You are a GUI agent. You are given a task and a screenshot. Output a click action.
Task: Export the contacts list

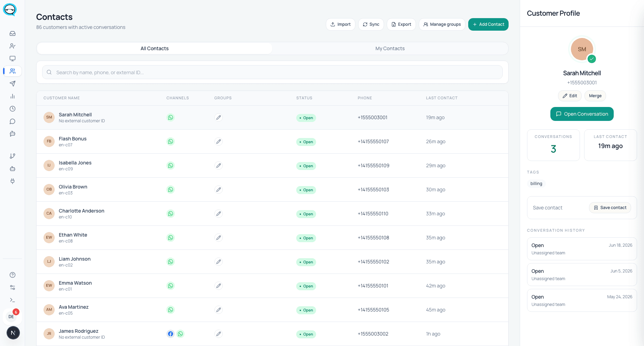[x=401, y=24]
